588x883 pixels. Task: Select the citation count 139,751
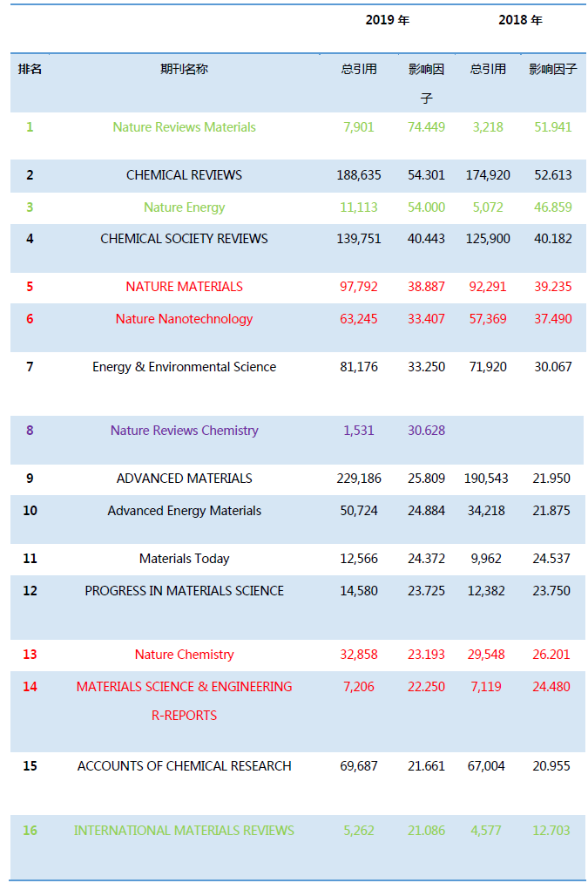click(x=358, y=239)
